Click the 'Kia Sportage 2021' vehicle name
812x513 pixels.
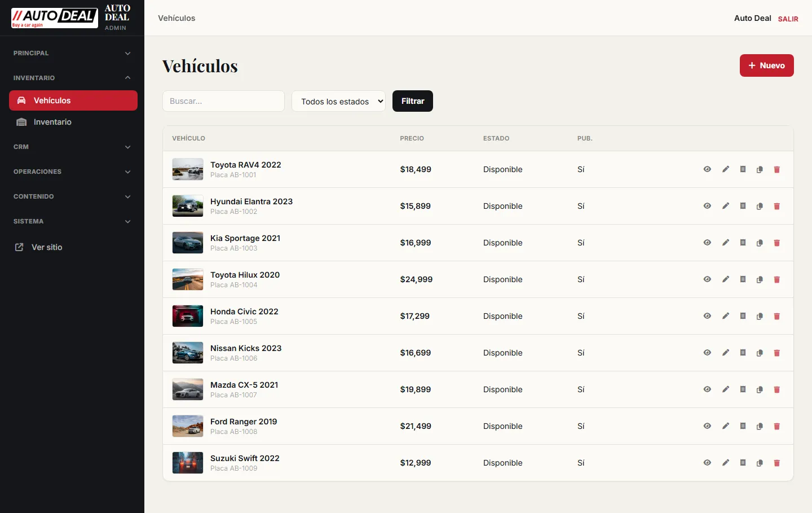[x=245, y=238]
